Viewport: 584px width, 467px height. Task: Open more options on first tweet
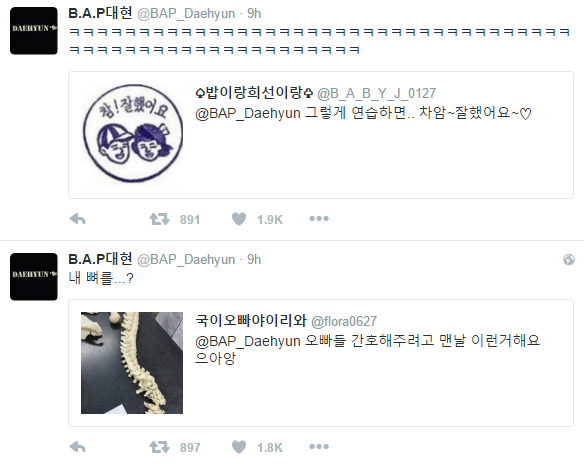tap(319, 219)
